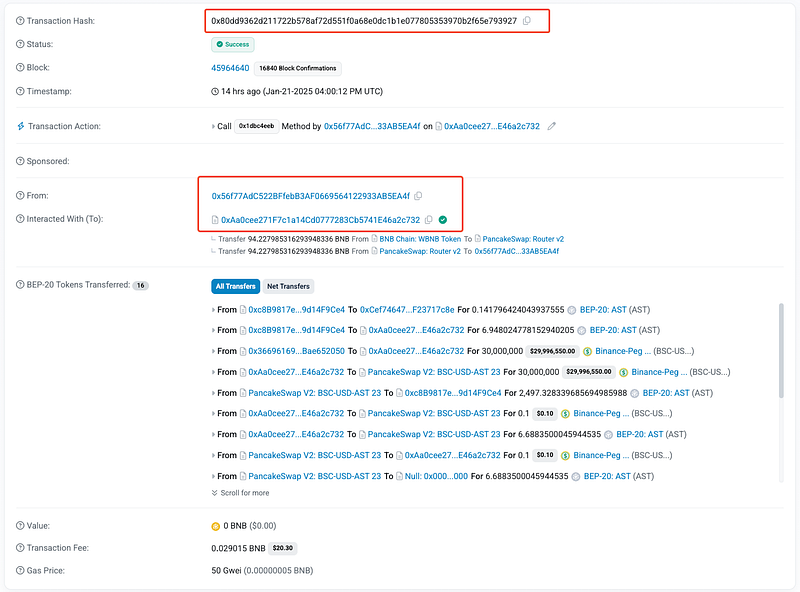Click help icon next to Timestamp

point(20,91)
